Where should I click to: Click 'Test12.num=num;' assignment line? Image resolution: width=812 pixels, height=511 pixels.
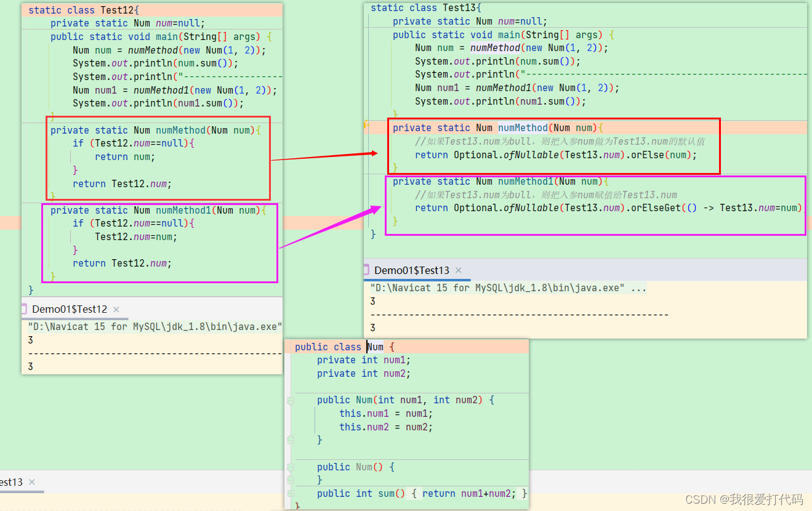point(135,237)
